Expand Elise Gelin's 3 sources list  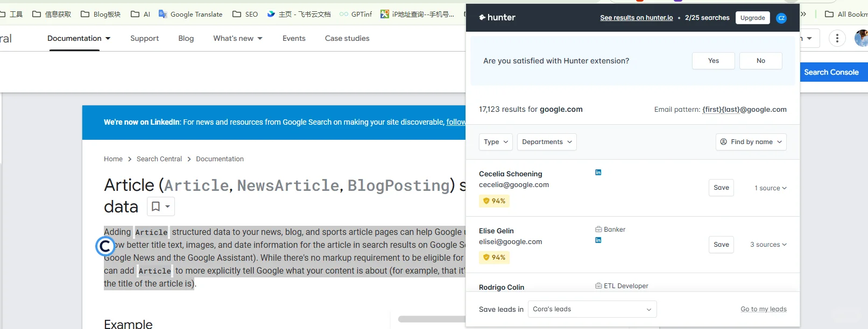[x=768, y=245]
